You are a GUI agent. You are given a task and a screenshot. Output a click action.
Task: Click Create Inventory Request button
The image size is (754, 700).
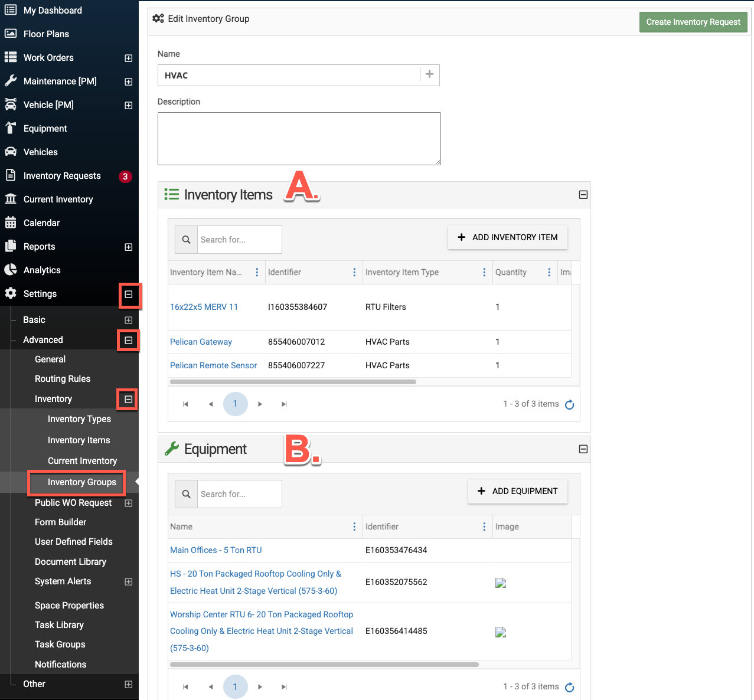(693, 22)
